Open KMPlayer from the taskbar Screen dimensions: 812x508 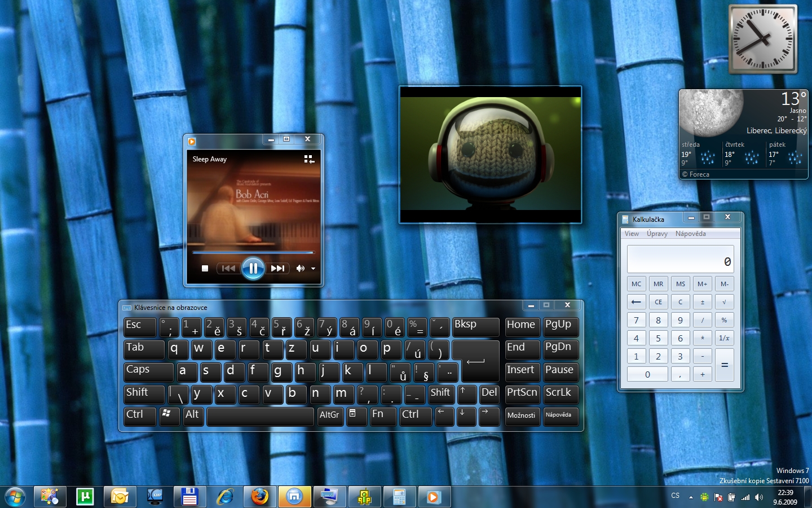click(x=155, y=497)
